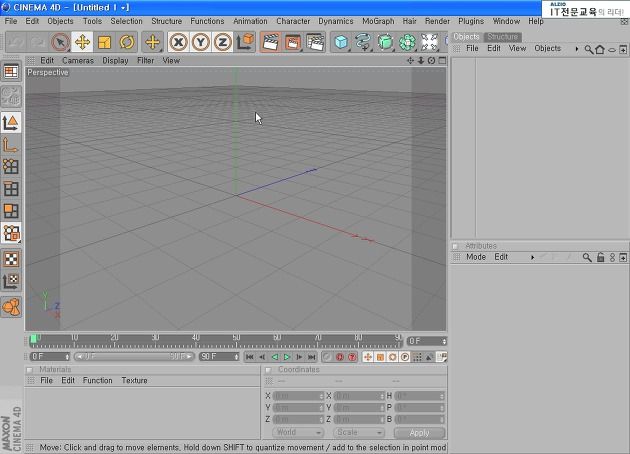Screen dimensions: 630x454
Task: Click the project start frame field
Action: 50,356
